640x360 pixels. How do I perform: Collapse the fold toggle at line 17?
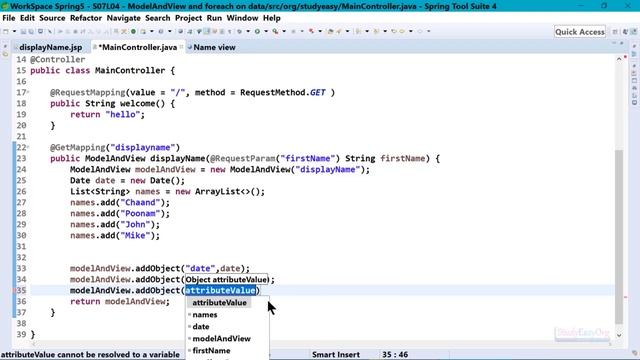click(28, 92)
